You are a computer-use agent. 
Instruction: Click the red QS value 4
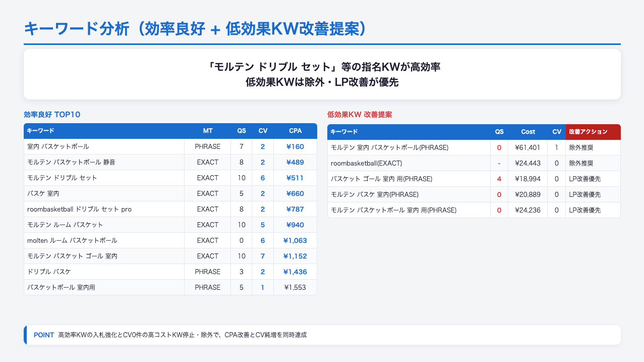click(x=499, y=179)
